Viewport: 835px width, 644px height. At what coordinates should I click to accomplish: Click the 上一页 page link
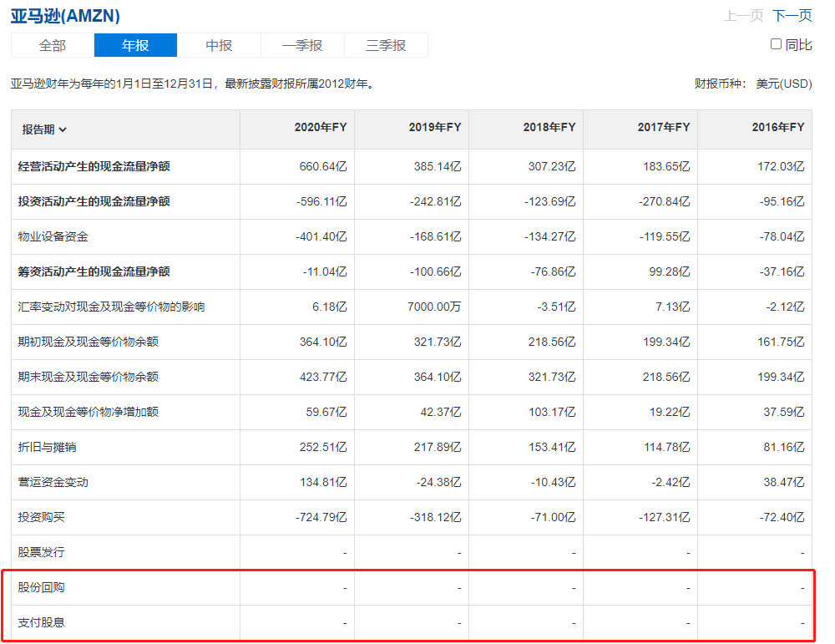pyautogui.click(x=743, y=15)
